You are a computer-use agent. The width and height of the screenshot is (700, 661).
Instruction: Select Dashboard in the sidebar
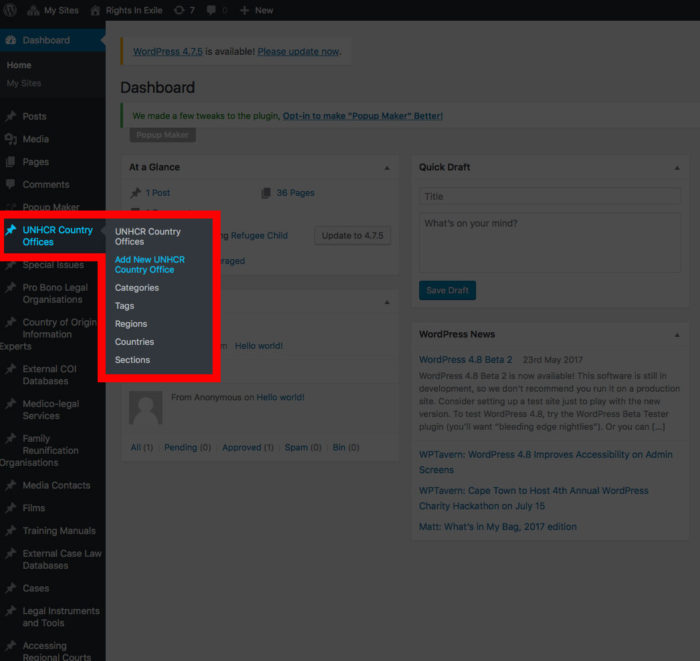53,40
